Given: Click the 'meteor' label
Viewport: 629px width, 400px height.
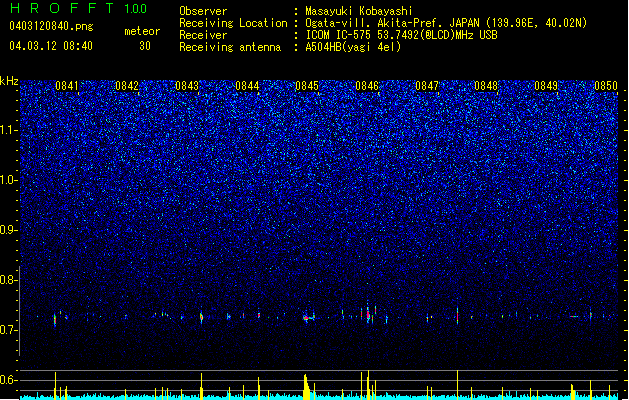Looking at the screenshot, I should coord(142,31).
